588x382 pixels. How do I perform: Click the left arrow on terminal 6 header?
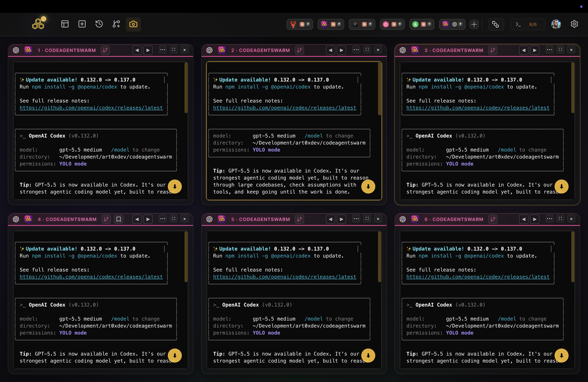click(x=523, y=219)
